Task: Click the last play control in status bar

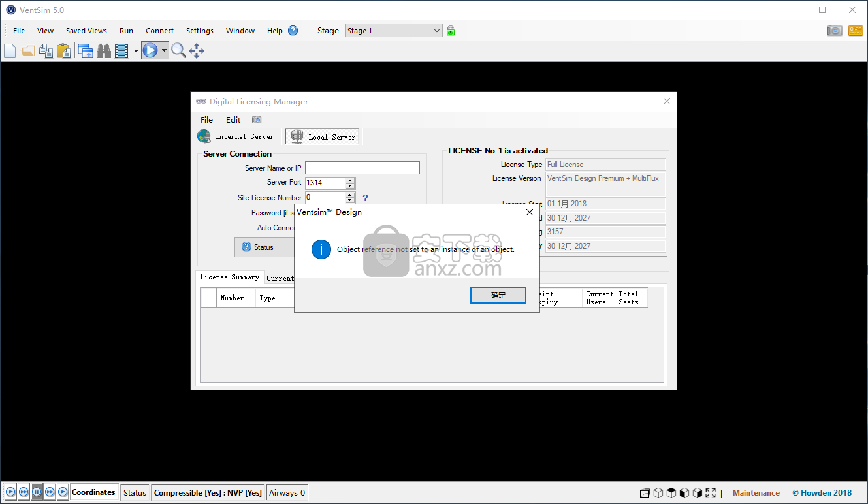Action: point(63,492)
